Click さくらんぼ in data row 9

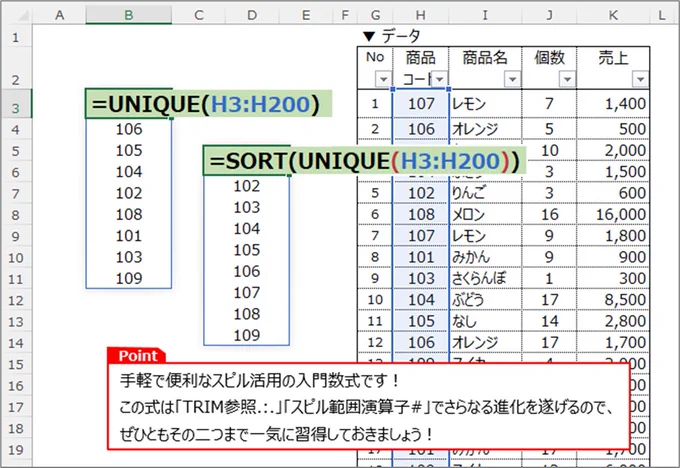coord(485,278)
